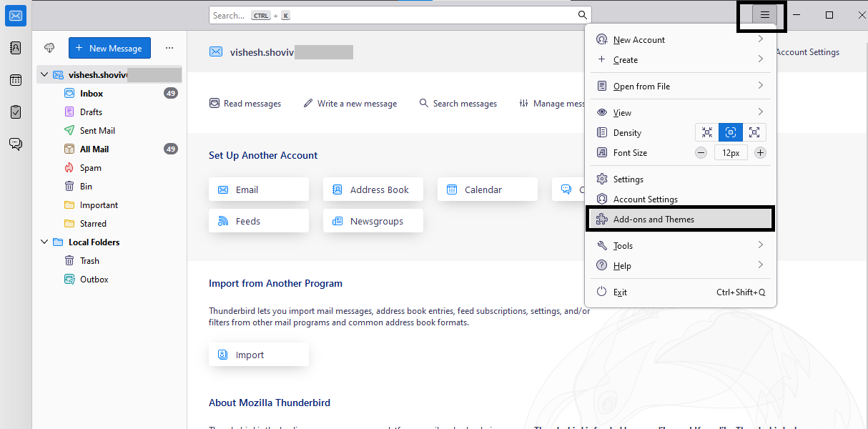Click the search magnifier icon
Image resolution: width=868 pixels, height=429 pixels.
pyautogui.click(x=583, y=15)
